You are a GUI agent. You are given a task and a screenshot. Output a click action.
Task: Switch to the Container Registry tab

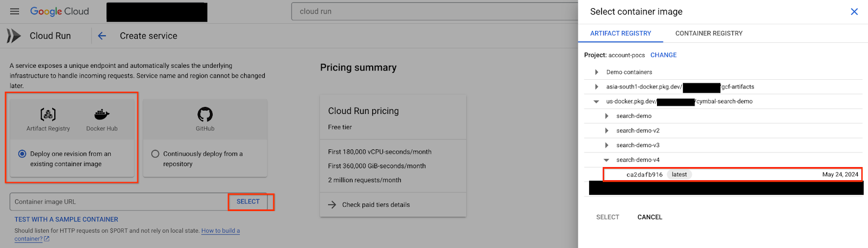click(x=709, y=33)
